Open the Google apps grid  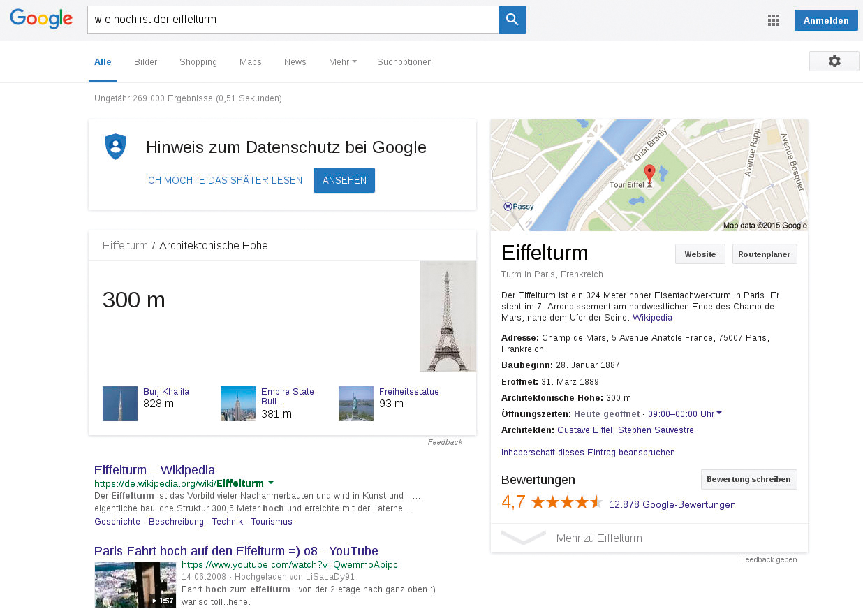pyautogui.click(x=773, y=20)
